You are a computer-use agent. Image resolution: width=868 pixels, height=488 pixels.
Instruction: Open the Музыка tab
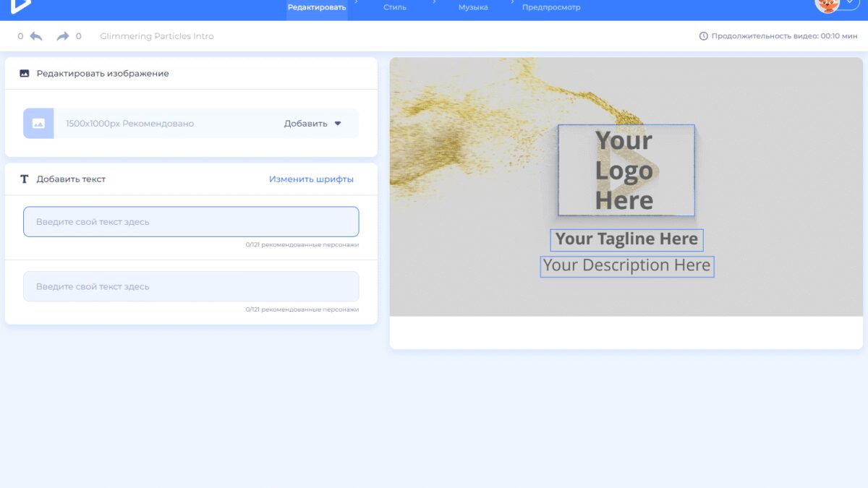tap(473, 8)
